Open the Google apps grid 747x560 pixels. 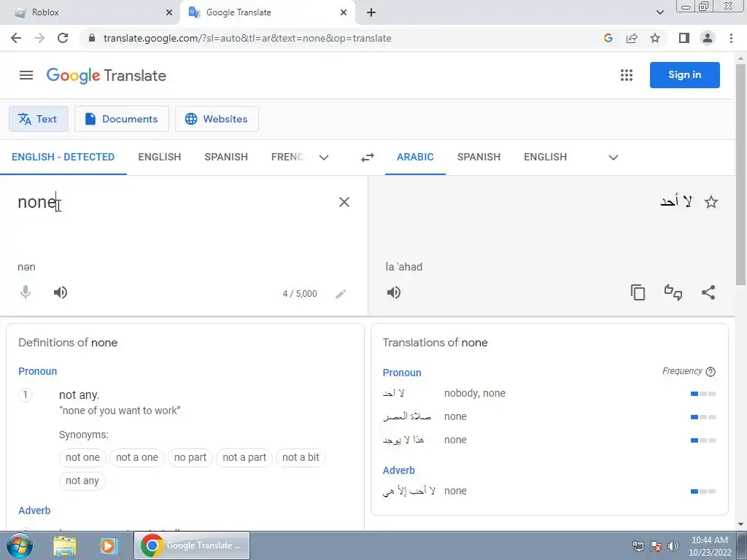click(627, 75)
